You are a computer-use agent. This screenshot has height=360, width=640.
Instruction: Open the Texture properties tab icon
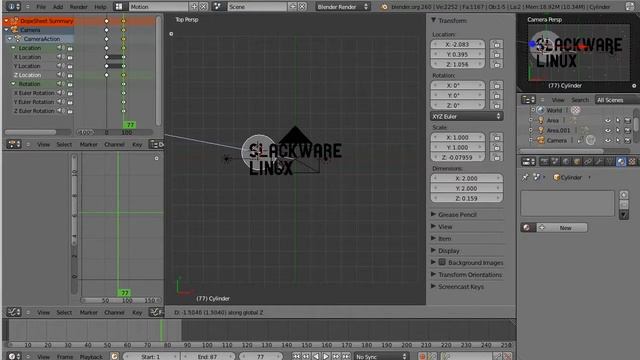point(632,162)
